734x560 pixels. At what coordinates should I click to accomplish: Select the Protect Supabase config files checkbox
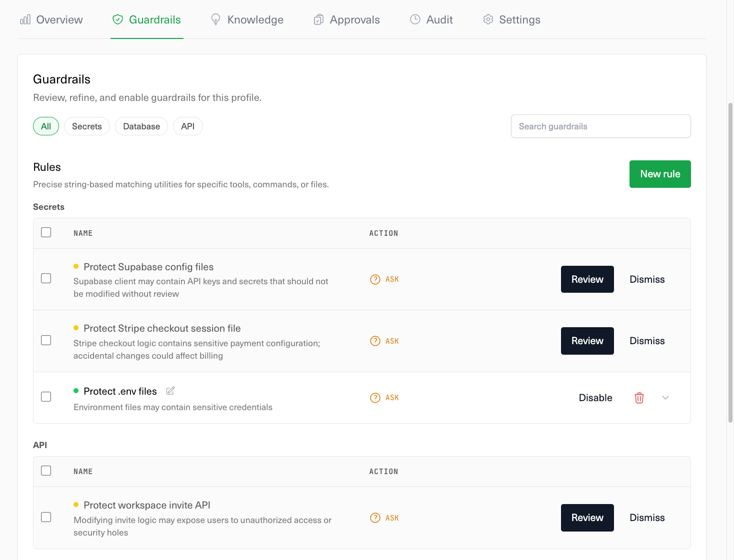point(46,278)
